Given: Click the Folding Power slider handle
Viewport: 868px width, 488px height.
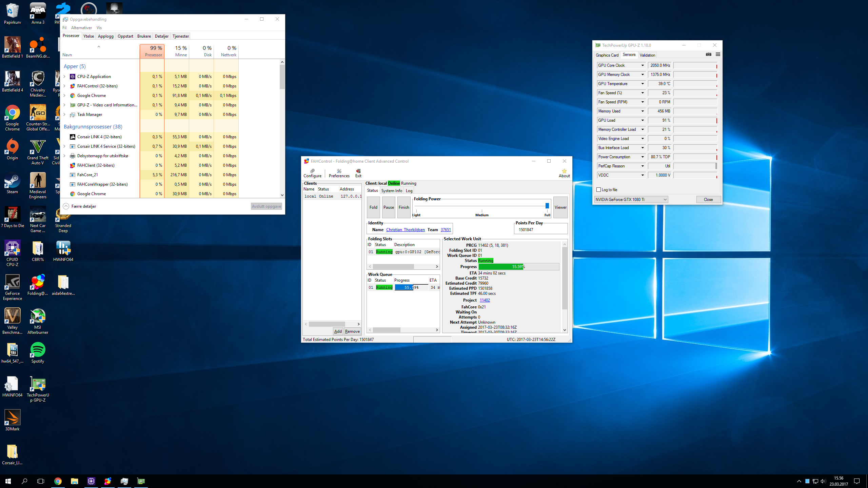Looking at the screenshot, I should coord(547,206).
